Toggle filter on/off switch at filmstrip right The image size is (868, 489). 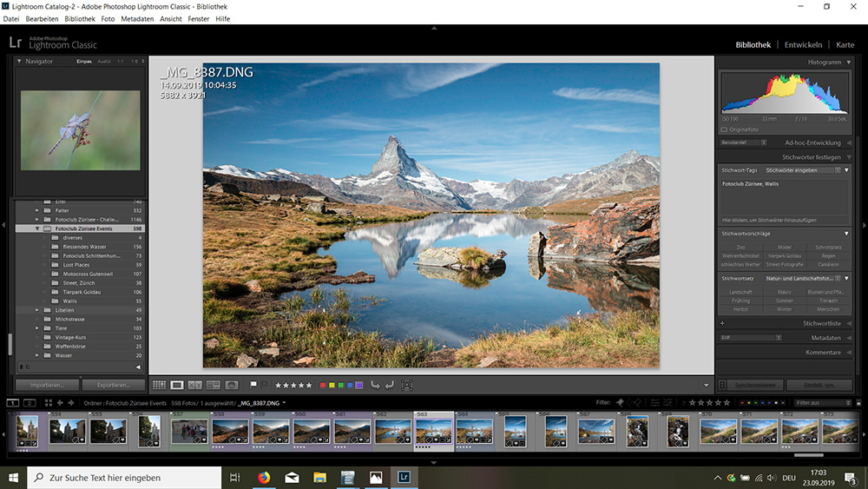click(x=858, y=403)
